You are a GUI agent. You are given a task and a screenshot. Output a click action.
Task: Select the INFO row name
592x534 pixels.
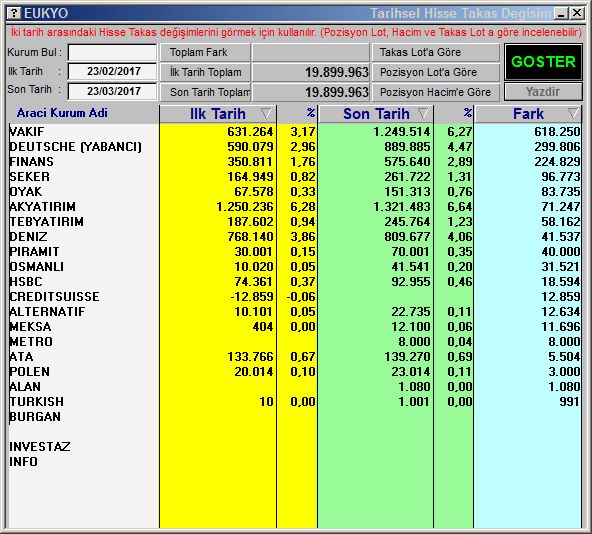pyautogui.click(x=23, y=462)
